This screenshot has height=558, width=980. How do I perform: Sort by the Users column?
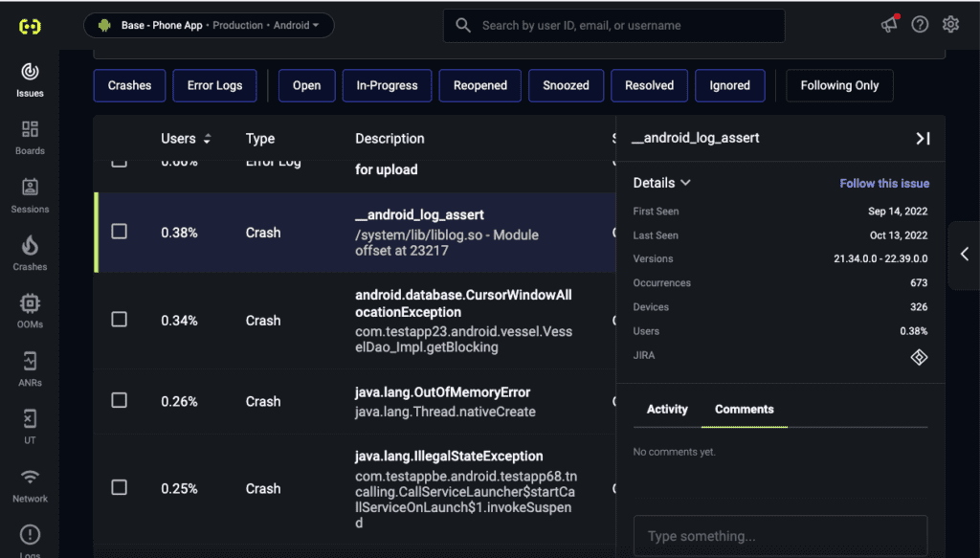click(186, 139)
